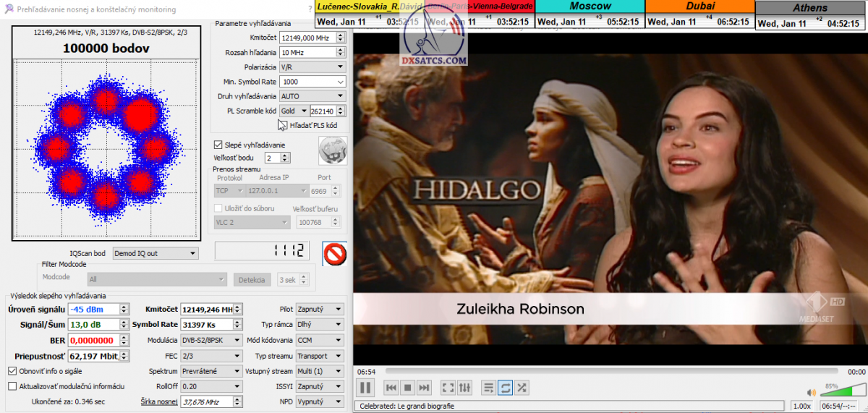Open the Polarizácia dropdown
The width and height of the screenshot is (868, 413).
pyautogui.click(x=312, y=67)
